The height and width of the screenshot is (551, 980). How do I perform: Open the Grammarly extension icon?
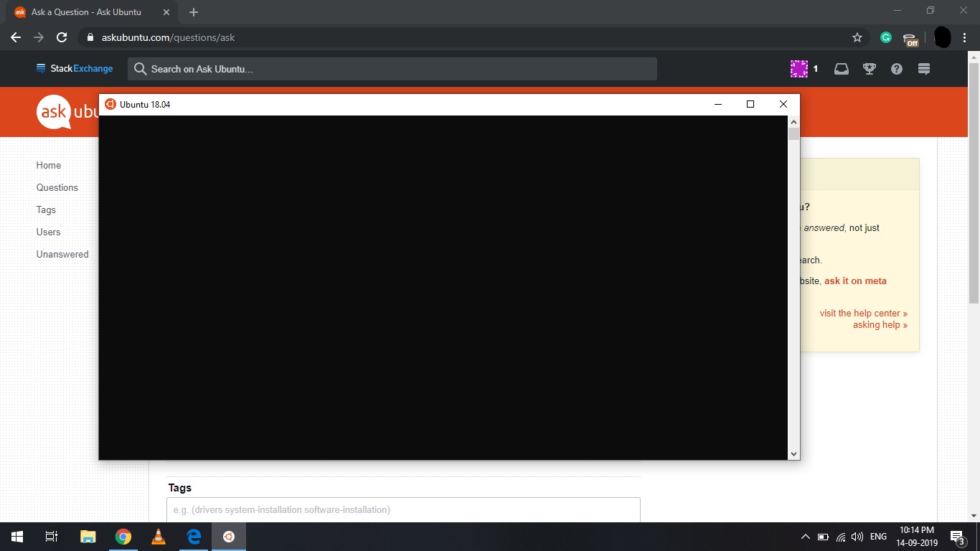click(x=885, y=37)
